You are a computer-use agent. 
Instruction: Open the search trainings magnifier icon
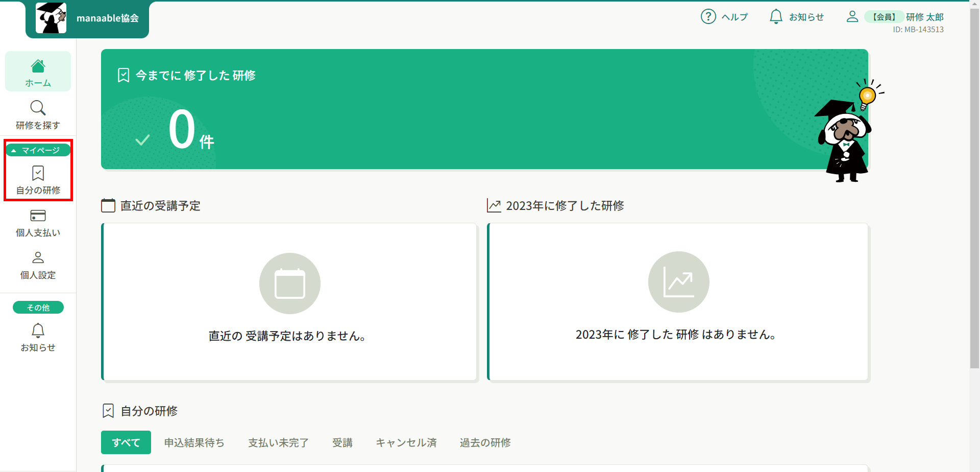tap(38, 108)
